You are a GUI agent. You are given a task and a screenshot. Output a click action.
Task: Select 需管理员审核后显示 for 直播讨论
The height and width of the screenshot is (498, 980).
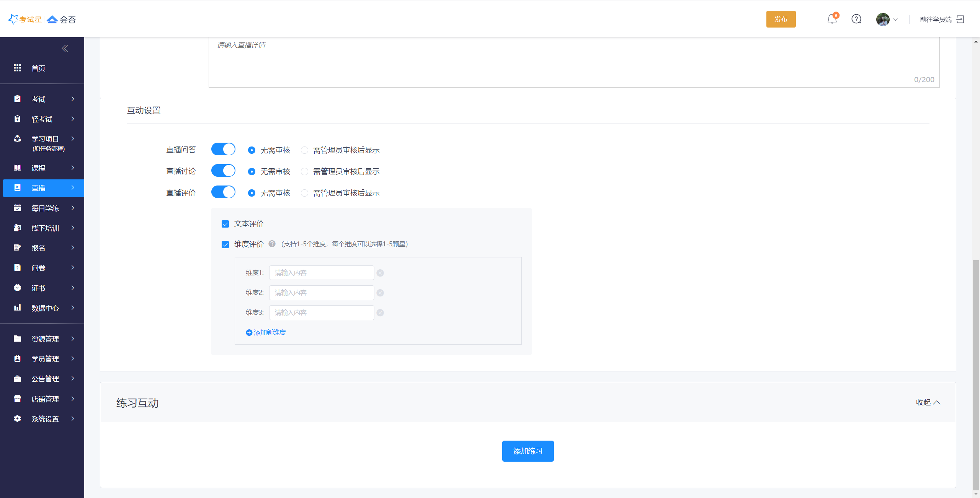[304, 172]
